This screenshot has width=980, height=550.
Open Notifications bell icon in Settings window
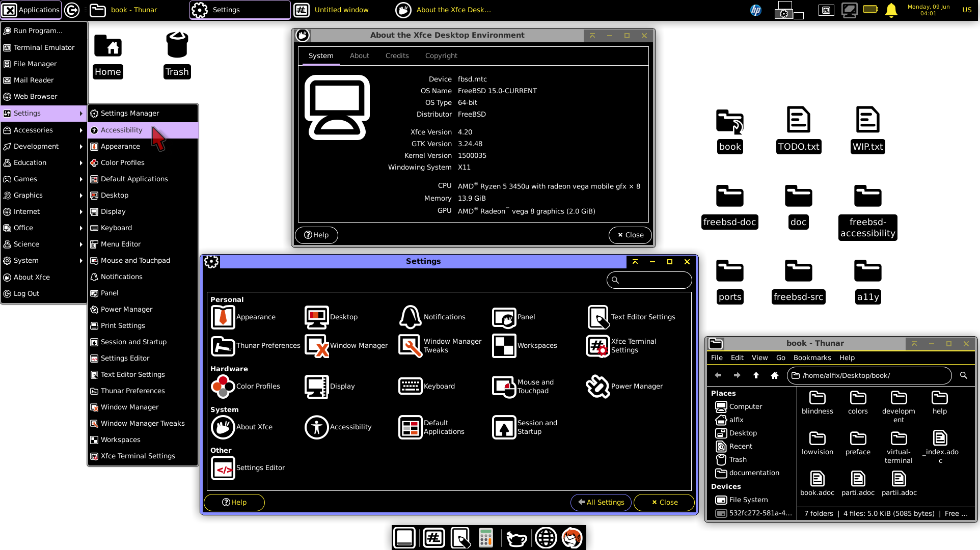(411, 317)
